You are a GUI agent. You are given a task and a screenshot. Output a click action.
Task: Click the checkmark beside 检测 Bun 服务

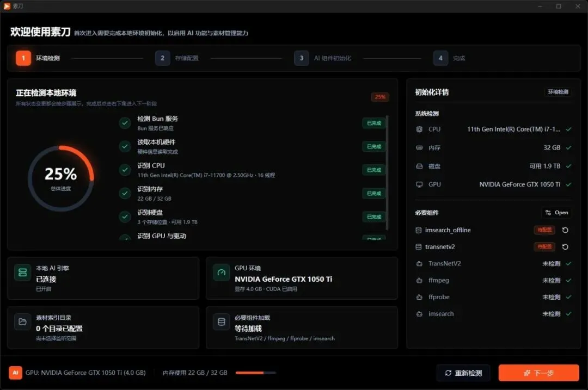point(125,123)
